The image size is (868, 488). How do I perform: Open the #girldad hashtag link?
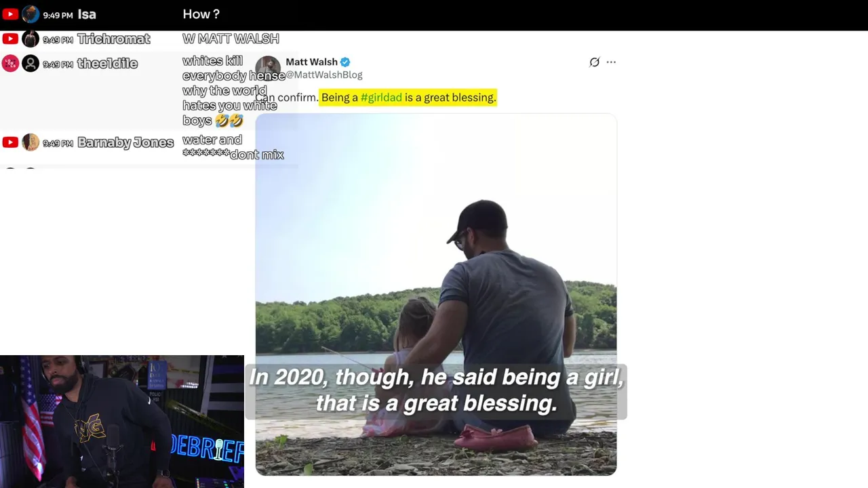pos(381,98)
